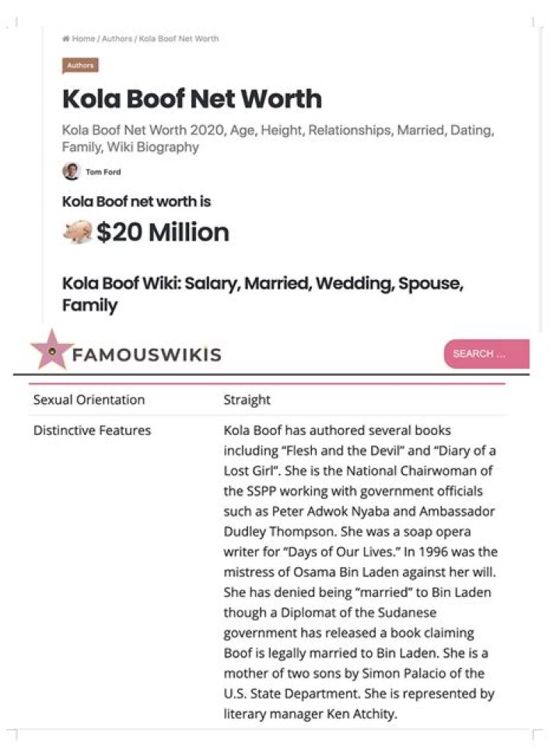This screenshot has height=754, width=560.
Task: Select the Straight value in the table
Action: [247, 400]
